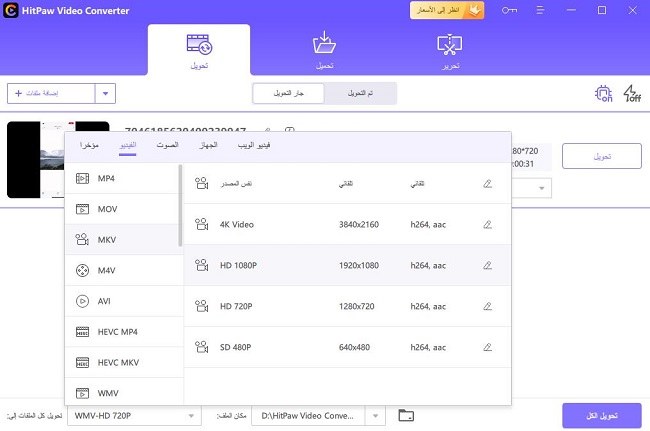Viewport: 650px width, 431px height.
Task: Click the MKV camera icon
Action: 82,240
